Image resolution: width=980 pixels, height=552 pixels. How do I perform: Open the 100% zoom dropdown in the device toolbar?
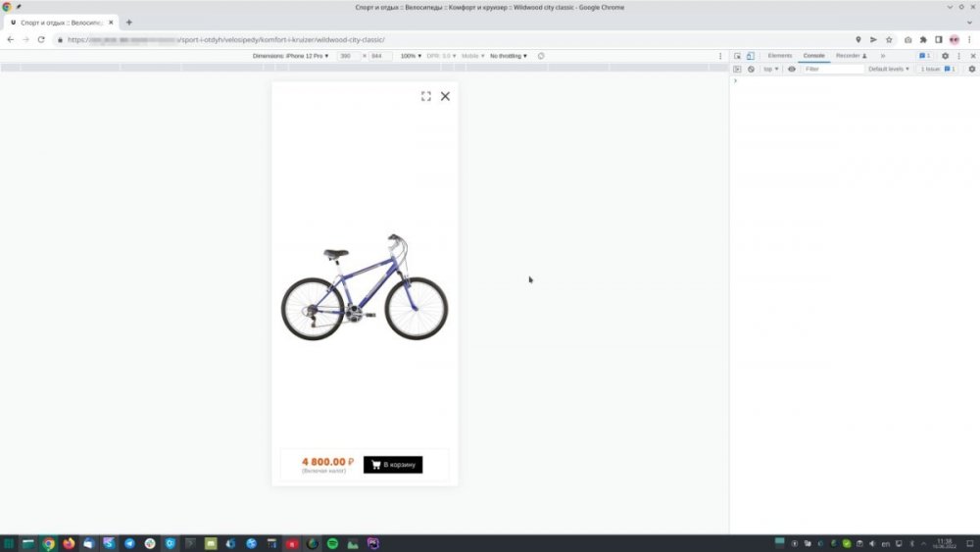tap(410, 56)
